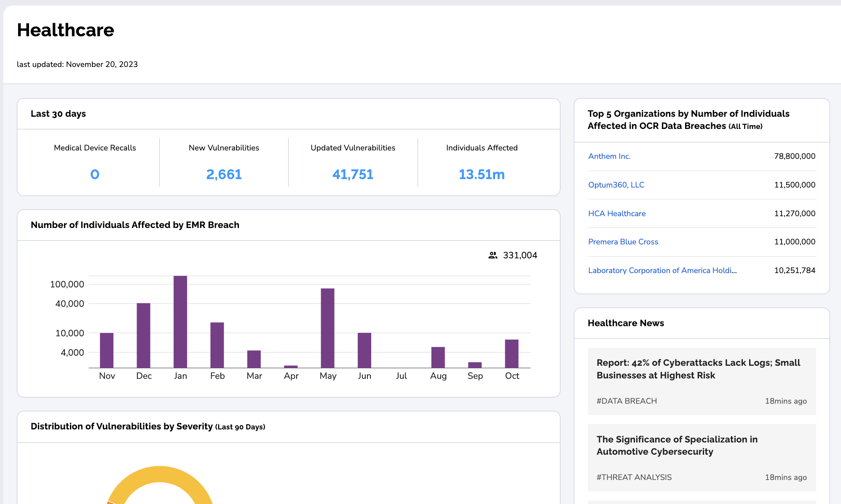The height and width of the screenshot is (504, 841).
Task: Select the Medical Device Recalls value 0
Action: coord(95,174)
